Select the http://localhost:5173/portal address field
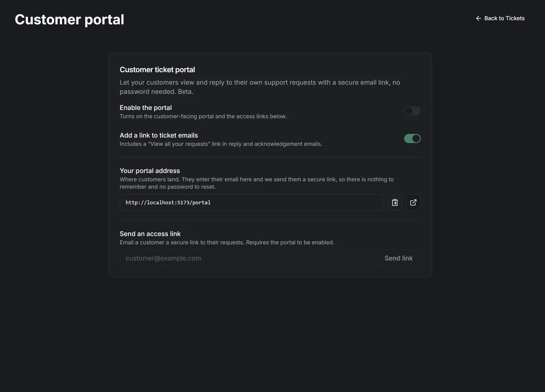545x392 pixels. point(252,203)
